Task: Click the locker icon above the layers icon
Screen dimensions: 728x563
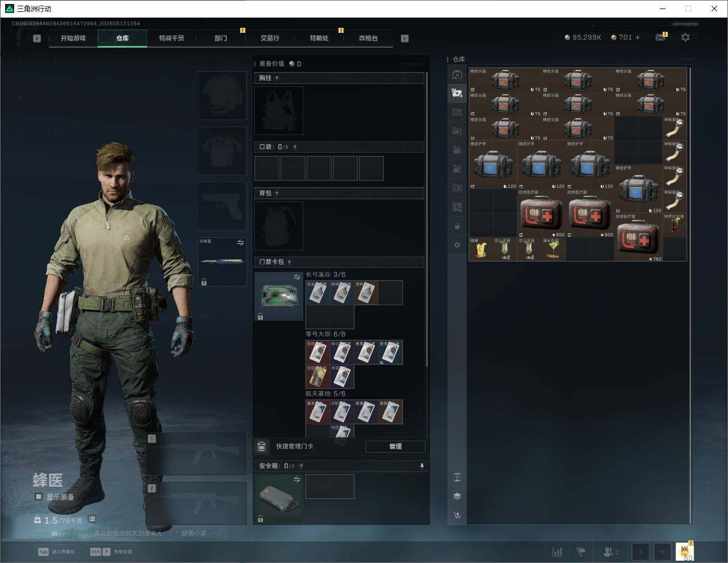Action: pos(457,477)
